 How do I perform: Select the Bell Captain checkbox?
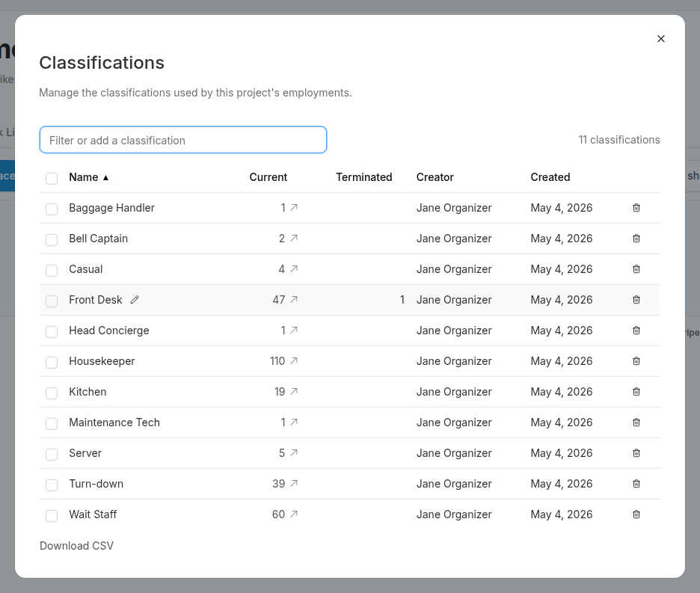[52, 240]
